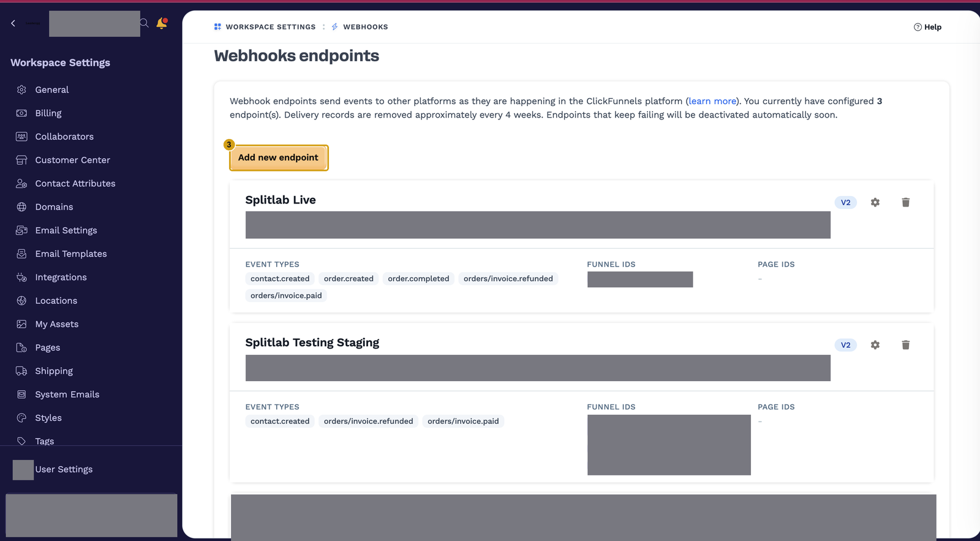Viewport: 980px width, 541px height.
Task: Click the My Assets image icon
Action: (21, 324)
